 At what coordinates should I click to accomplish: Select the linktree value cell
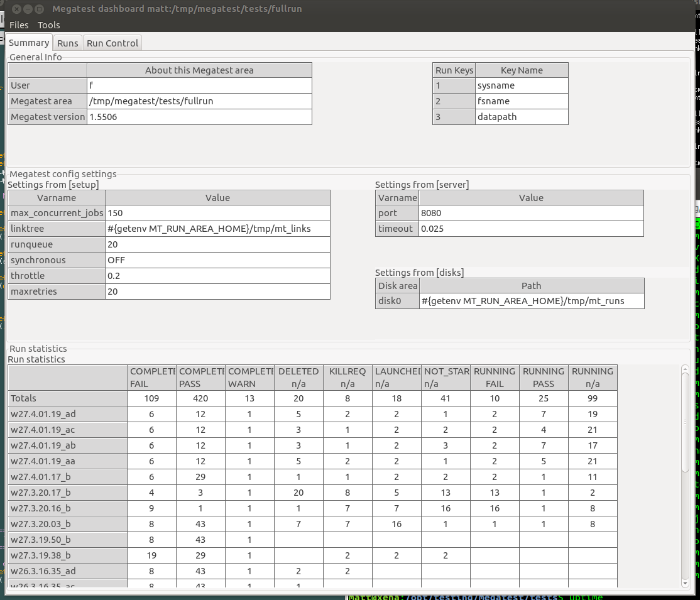218,229
